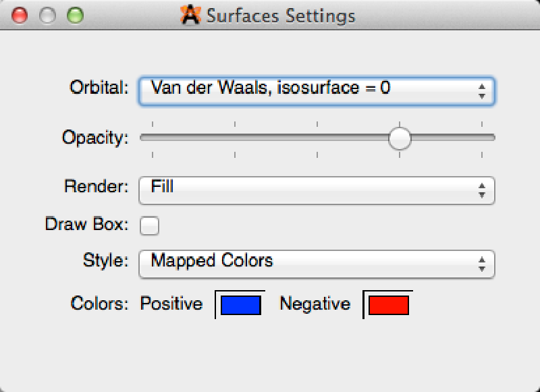Click the Opacity slider handle
This screenshot has height=392, width=540.
tap(400, 138)
